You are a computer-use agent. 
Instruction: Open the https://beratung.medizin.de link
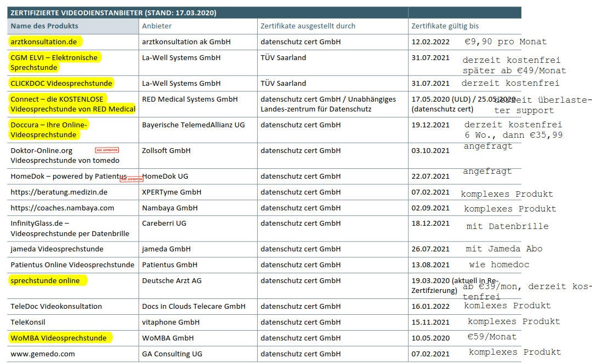[59, 192]
